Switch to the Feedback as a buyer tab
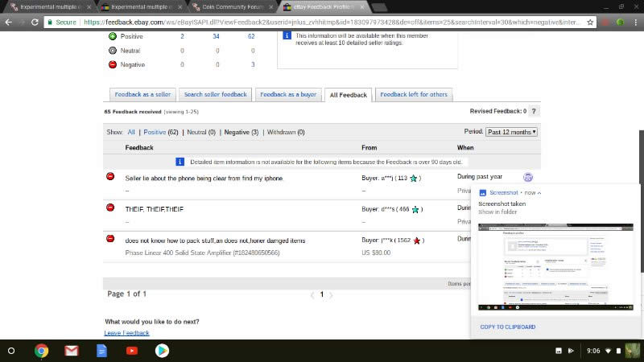644x362 pixels. pos(288,94)
